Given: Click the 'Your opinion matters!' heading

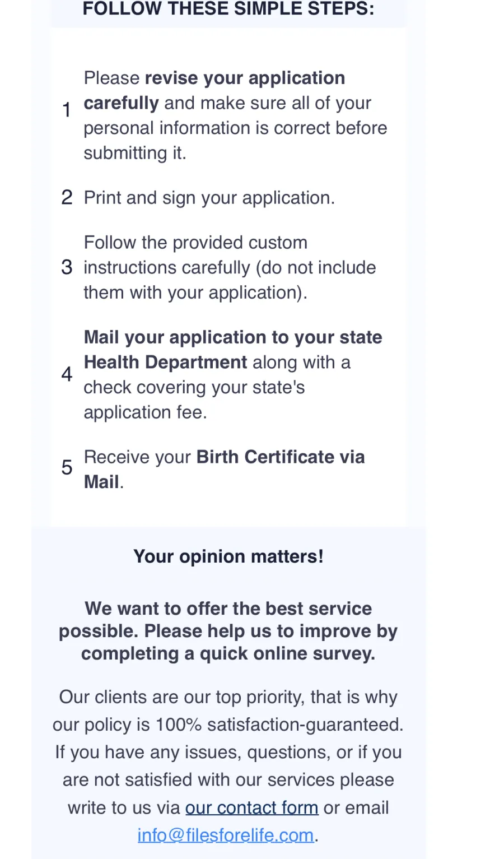Looking at the screenshot, I should [228, 556].
